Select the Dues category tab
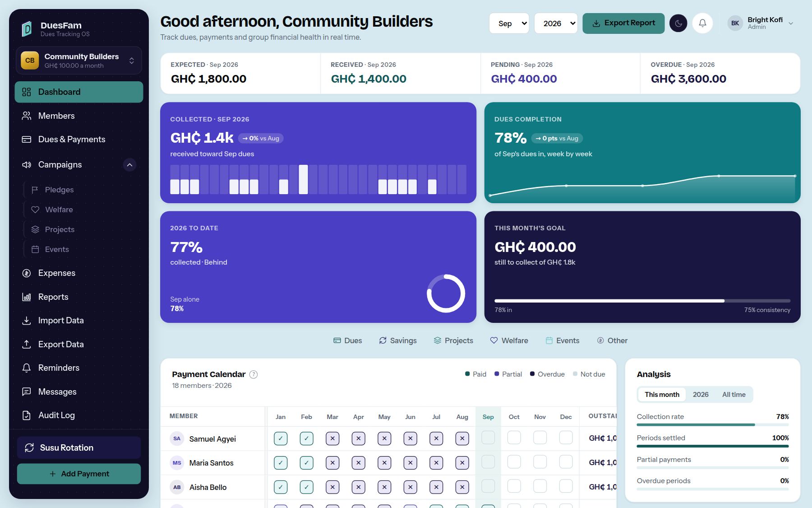Screen dimensions: 812x508 pyautogui.click(x=347, y=340)
